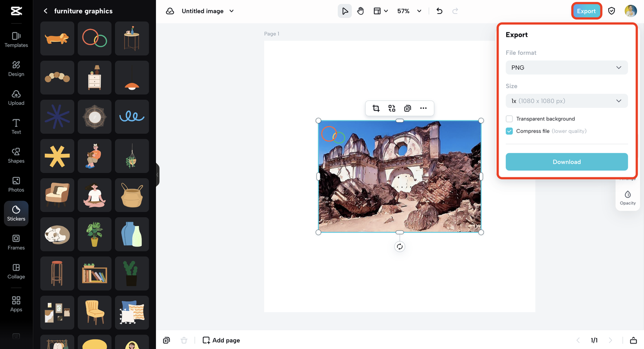
Task: Open the layout resize dropdown
Action: 380,11
